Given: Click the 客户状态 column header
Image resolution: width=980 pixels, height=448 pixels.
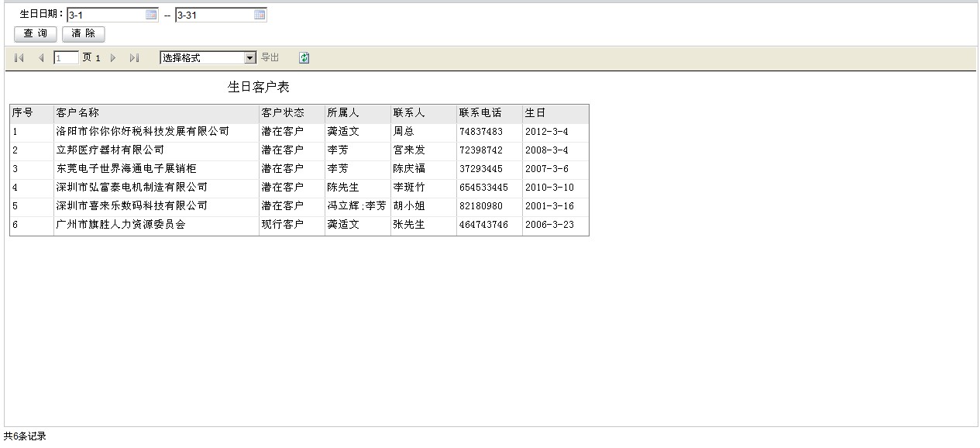Looking at the screenshot, I should pos(283,113).
